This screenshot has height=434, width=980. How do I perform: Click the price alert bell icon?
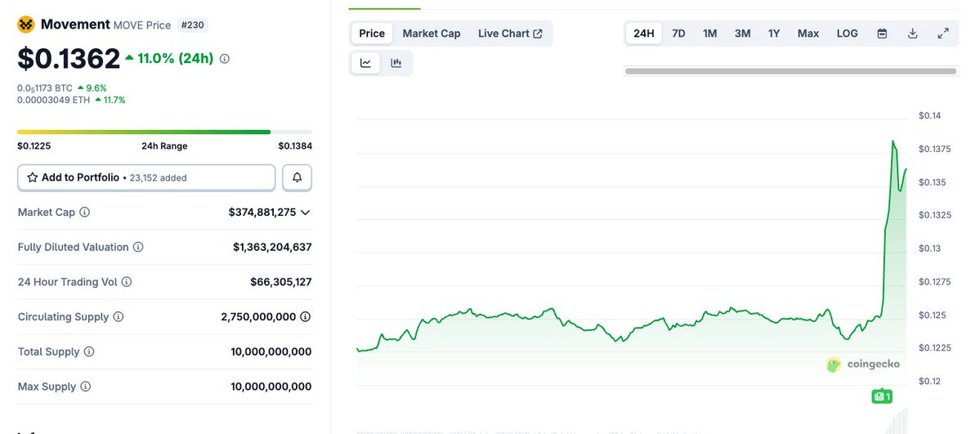298,177
